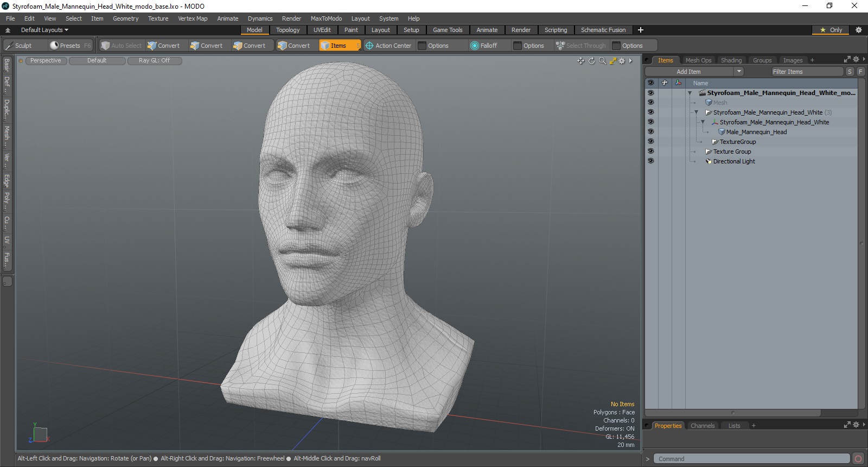The height and width of the screenshot is (467, 868).
Task: Click the Filter Items input field
Action: point(807,72)
